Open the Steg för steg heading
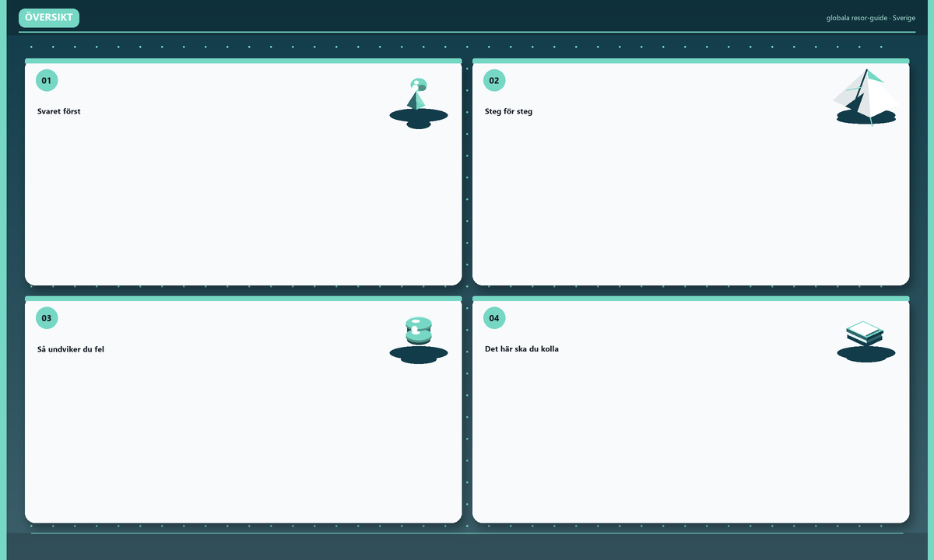The width and height of the screenshot is (934, 560). (509, 111)
